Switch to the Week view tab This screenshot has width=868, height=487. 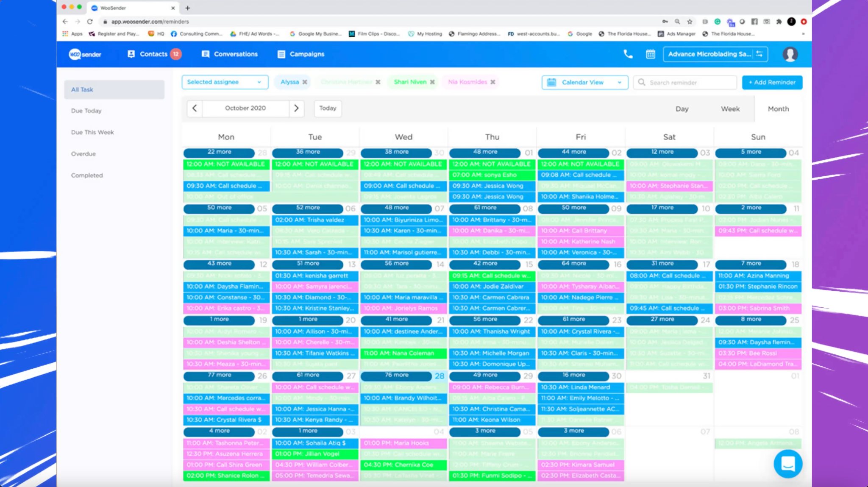point(730,109)
